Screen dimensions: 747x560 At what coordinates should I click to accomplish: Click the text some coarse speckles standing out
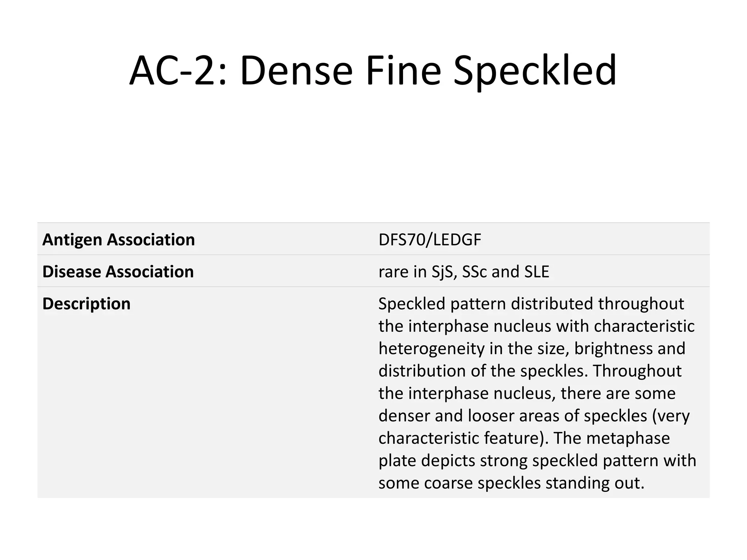pyautogui.click(x=511, y=483)
